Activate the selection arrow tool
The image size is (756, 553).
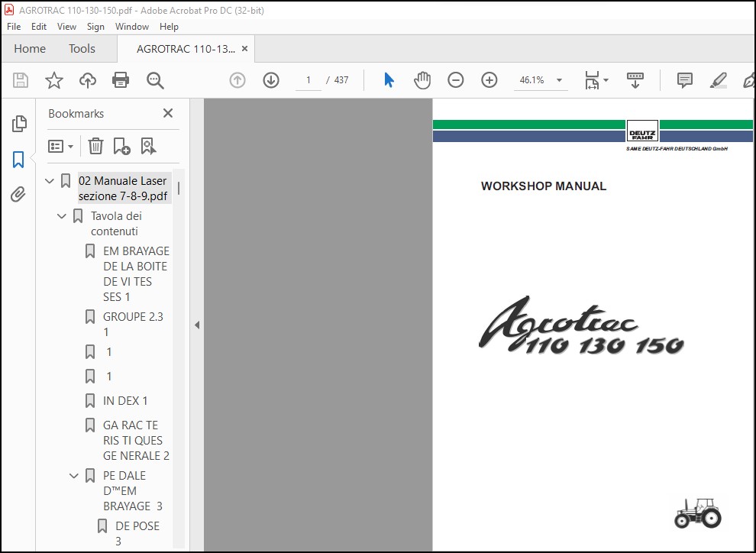point(389,80)
